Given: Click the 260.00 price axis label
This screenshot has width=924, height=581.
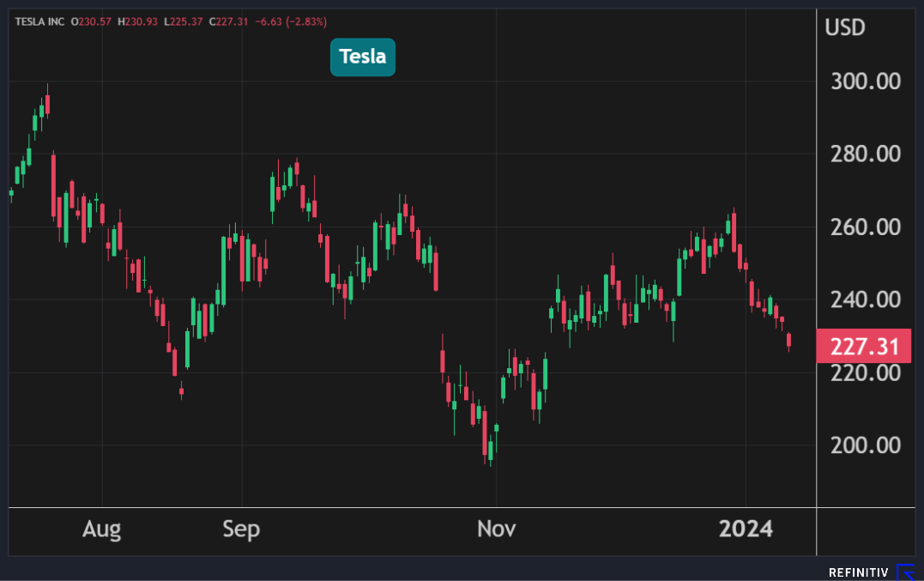Looking at the screenshot, I should click(x=865, y=227).
